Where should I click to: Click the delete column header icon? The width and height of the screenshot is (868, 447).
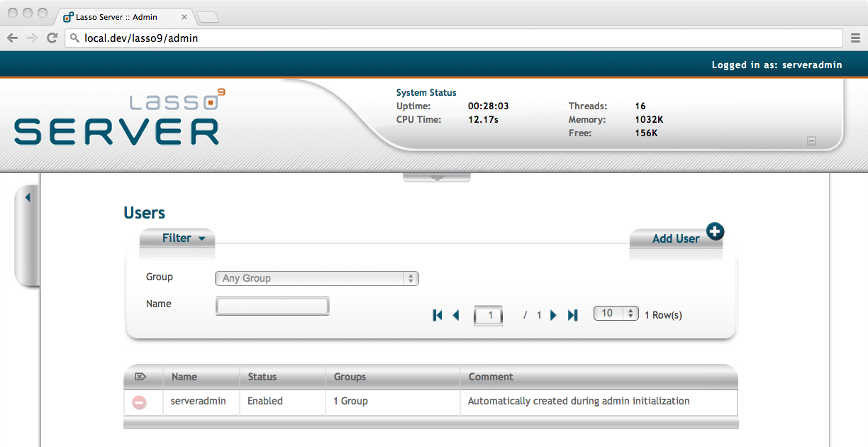click(140, 377)
